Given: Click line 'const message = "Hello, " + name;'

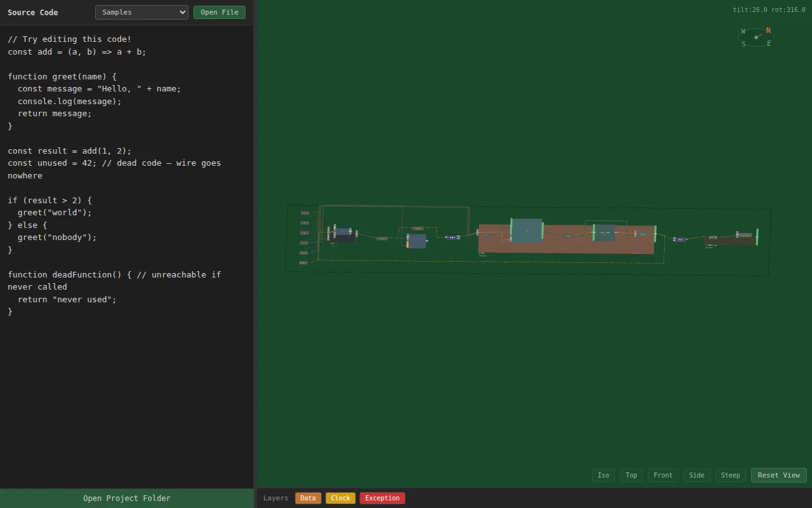Looking at the screenshot, I should (x=100, y=89).
